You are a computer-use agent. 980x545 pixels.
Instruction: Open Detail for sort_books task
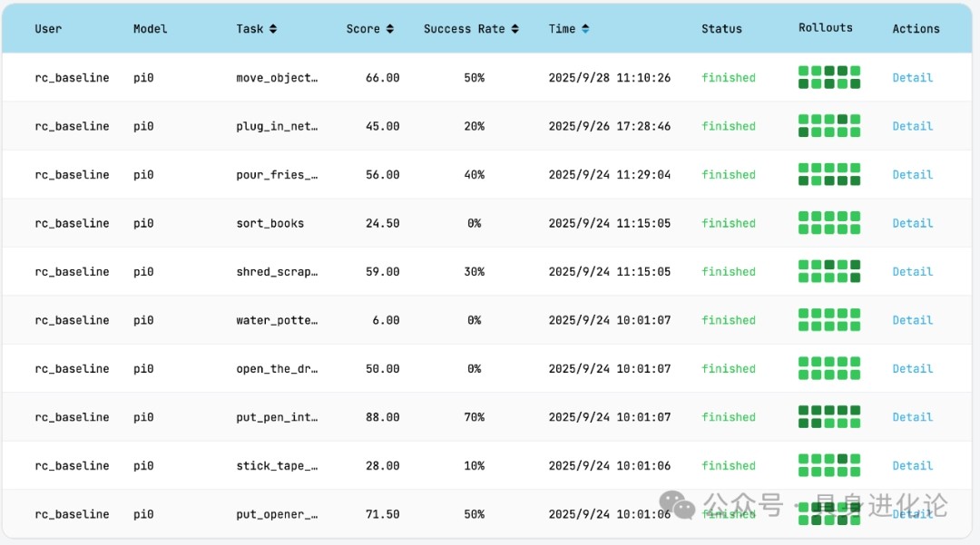click(912, 223)
